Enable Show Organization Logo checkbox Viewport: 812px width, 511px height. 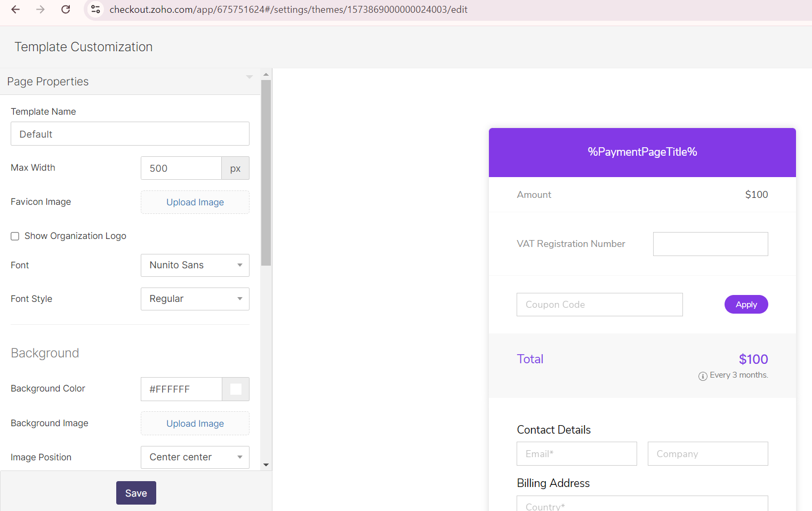click(x=15, y=236)
